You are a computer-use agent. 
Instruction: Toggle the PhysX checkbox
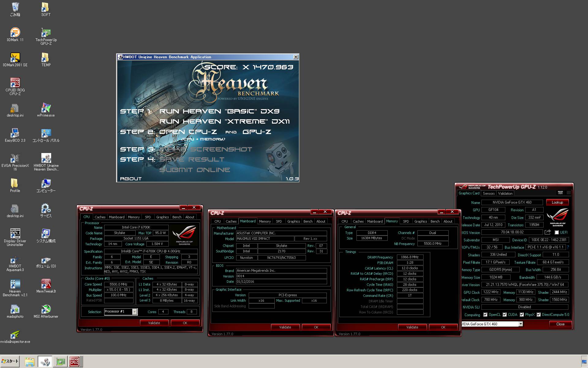(522, 315)
